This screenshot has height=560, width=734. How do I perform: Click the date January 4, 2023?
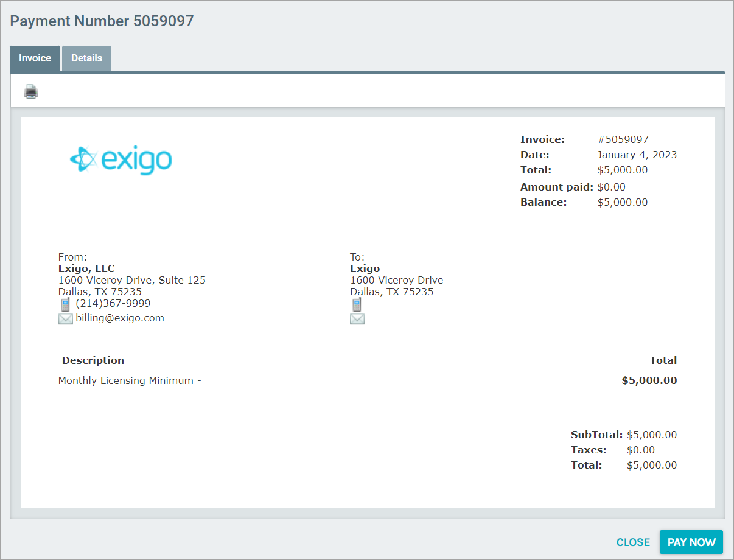(637, 155)
